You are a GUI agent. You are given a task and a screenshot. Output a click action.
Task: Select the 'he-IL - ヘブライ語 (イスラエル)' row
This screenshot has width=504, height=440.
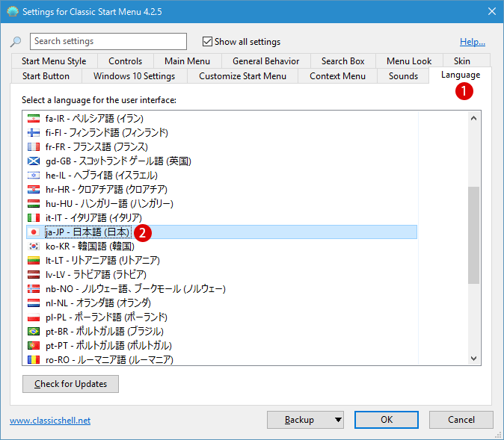(x=221, y=176)
